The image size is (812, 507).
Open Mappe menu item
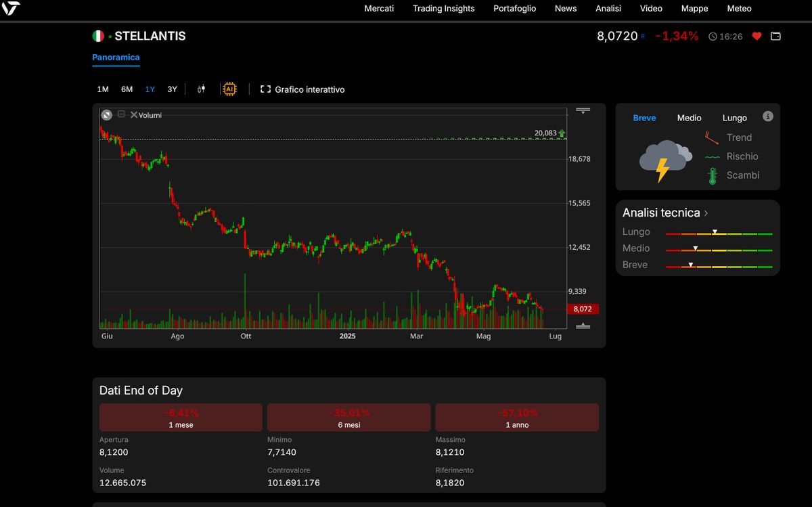tap(694, 9)
